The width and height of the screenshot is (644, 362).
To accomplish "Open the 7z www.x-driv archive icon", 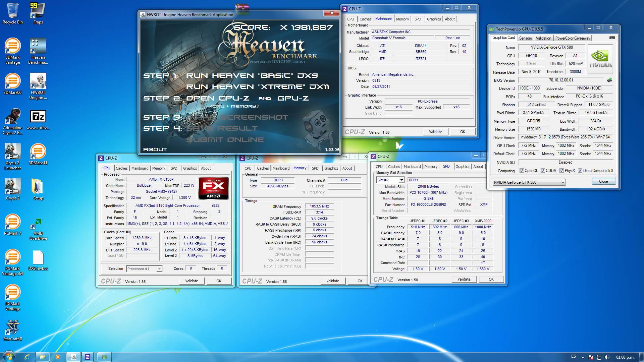I will pos(38,119).
